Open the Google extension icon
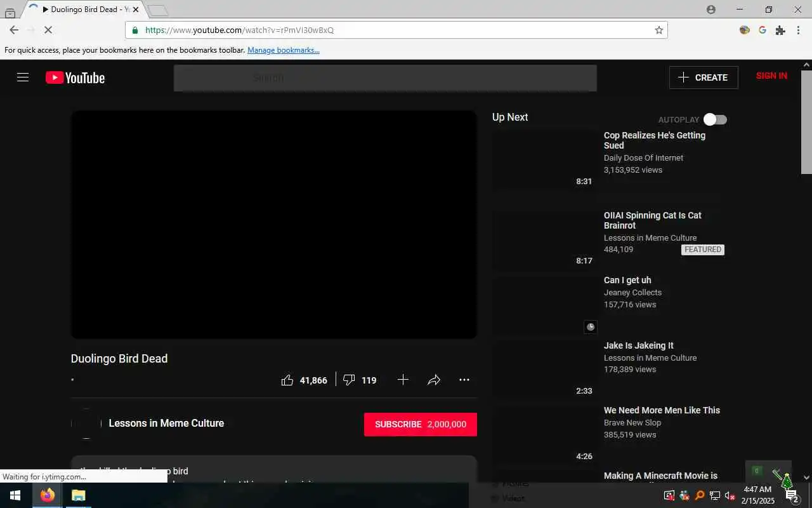The width and height of the screenshot is (812, 508). coord(763,30)
